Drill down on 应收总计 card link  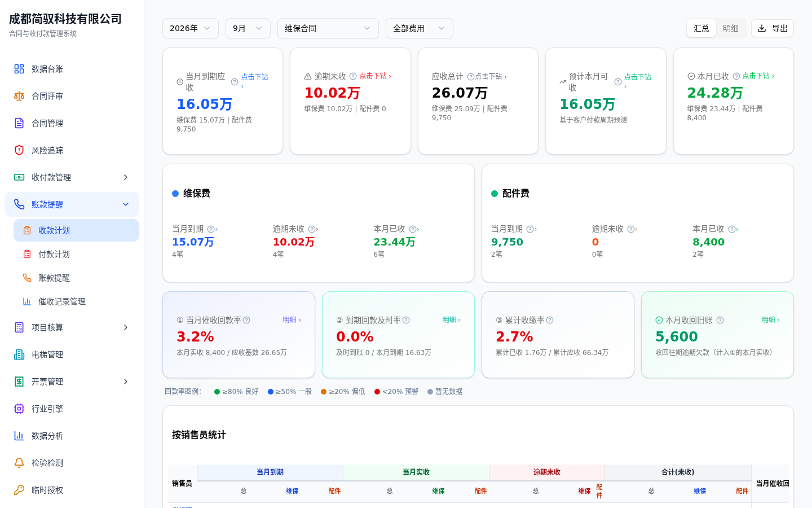click(491, 77)
